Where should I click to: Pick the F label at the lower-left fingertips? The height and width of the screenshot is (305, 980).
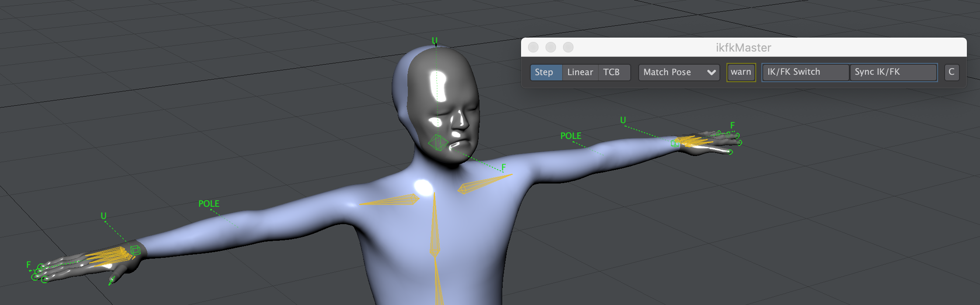tap(28, 264)
